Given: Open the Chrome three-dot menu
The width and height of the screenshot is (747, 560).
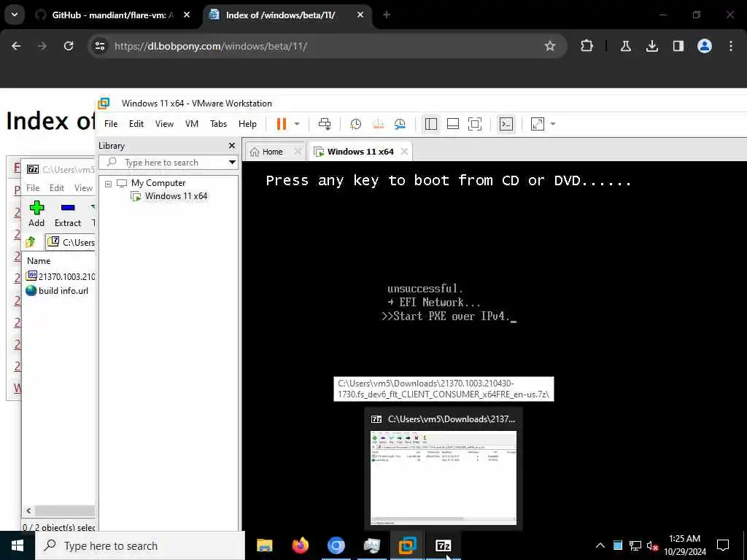Looking at the screenshot, I should 731,46.
